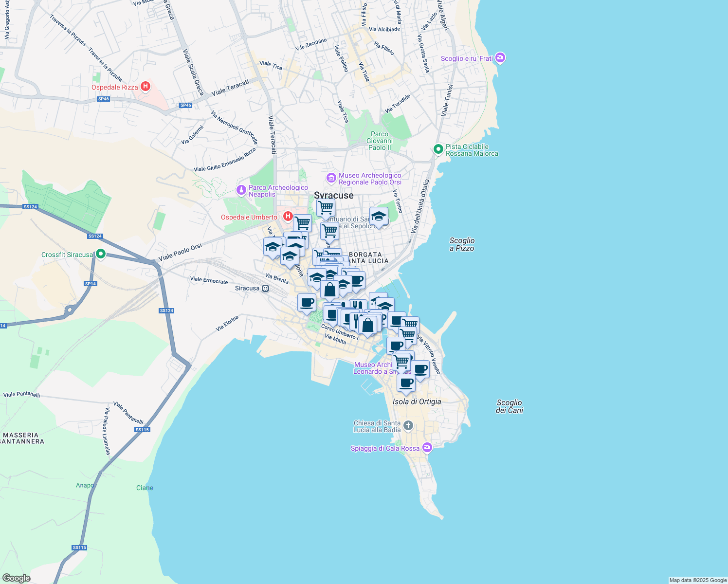
Task: Open the Museo Archeologico Regionale Paolo Orsi label
Action: tap(370, 179)
